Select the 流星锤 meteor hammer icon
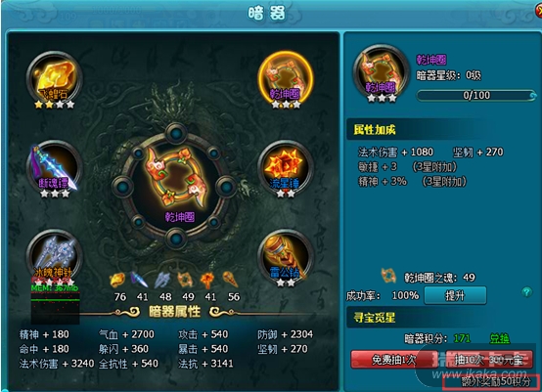This screenshot has height=392, width=542. tap(286, 167)
